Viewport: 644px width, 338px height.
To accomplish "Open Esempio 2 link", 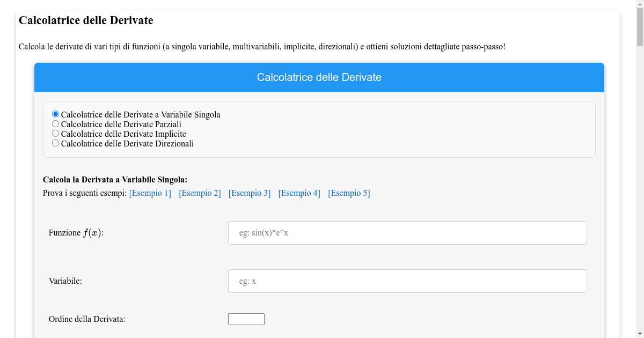I will coord(200,193).
